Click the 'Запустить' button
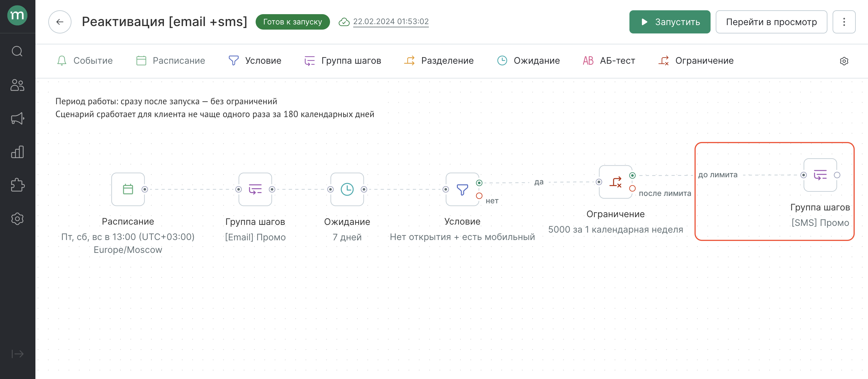 point(670,22)
